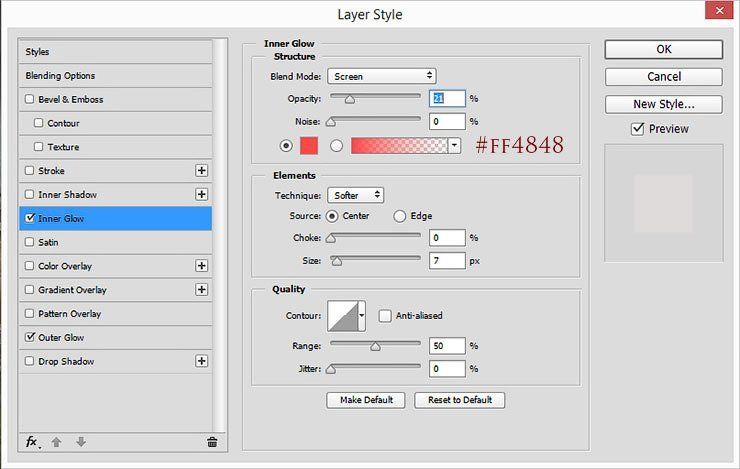This screenshot has width=740, height=469.
Task: Click the Opacity slider handle
Action: tap(349, 99)
